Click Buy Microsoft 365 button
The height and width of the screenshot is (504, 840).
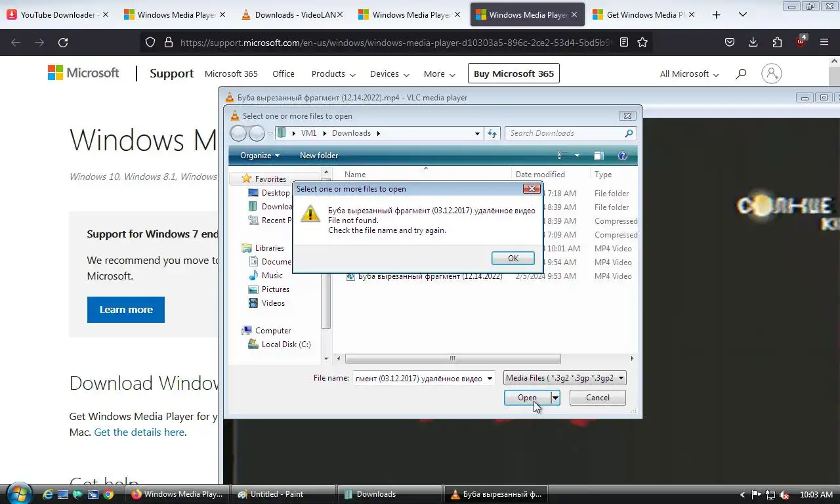[x=514, y=73]
